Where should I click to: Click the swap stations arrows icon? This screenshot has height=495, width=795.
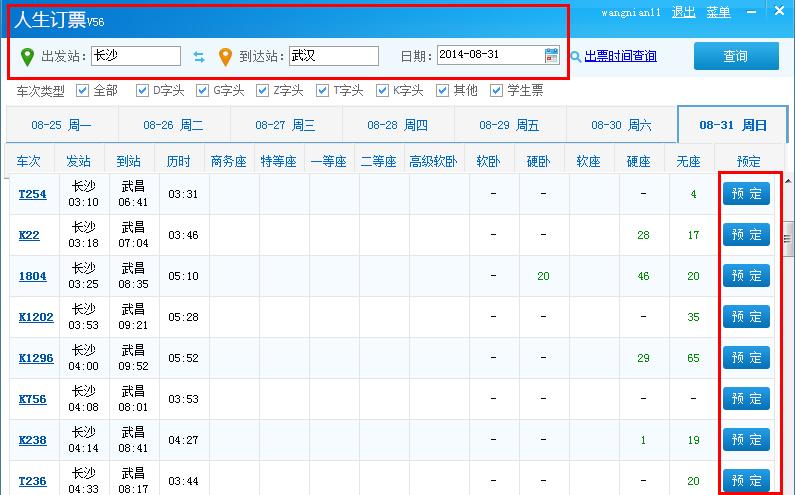tap(198, 56)
